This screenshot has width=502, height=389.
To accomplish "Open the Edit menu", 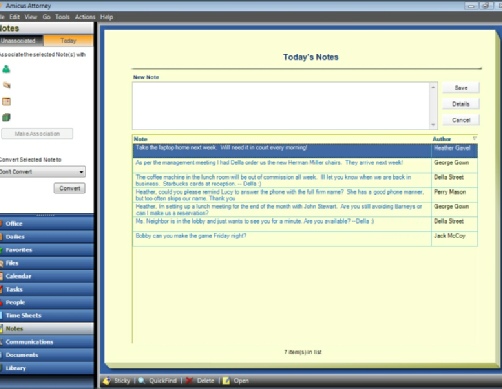I will click(x=15, y=17).
